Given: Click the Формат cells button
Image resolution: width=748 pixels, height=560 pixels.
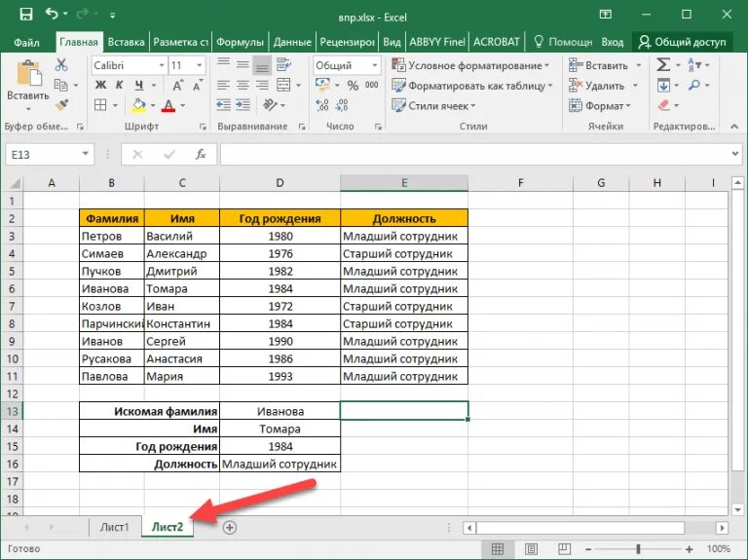Looking at the screenshot, I should (599, 105).
